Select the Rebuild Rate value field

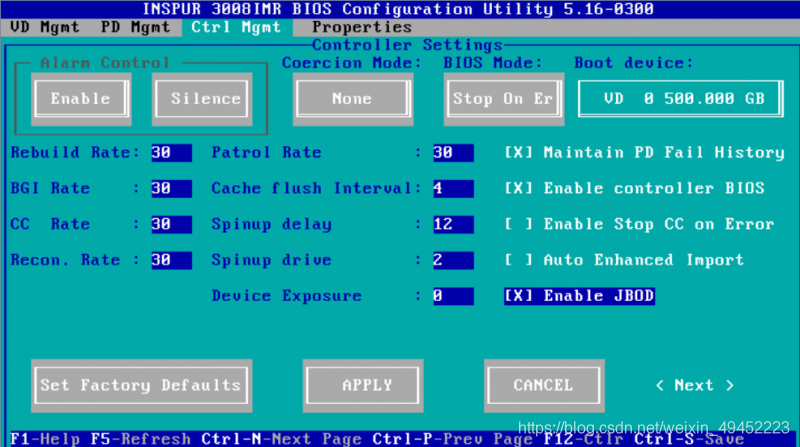point(171,153)
